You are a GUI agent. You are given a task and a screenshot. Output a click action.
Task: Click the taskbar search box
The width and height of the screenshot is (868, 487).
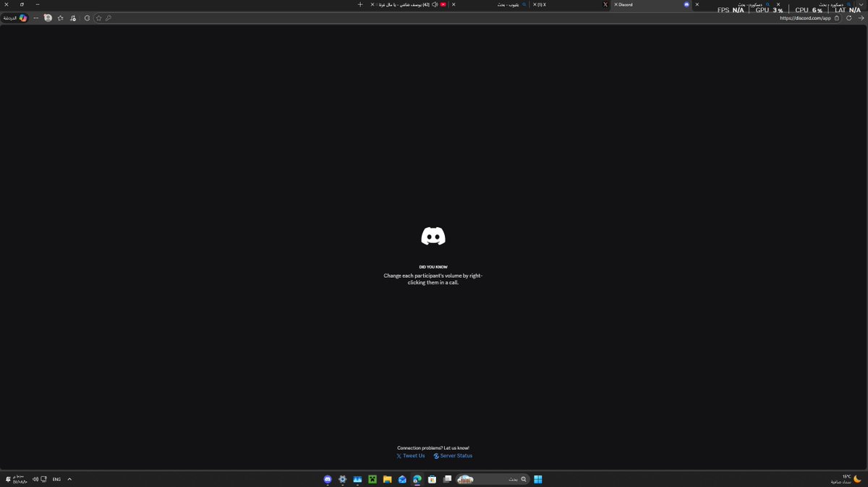click(x=491, y=479)
